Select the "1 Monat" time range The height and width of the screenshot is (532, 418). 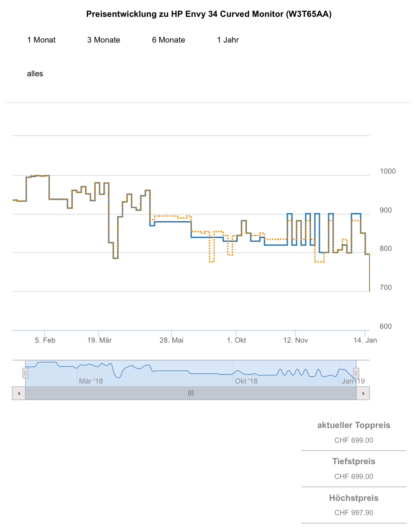pos(41,40)
